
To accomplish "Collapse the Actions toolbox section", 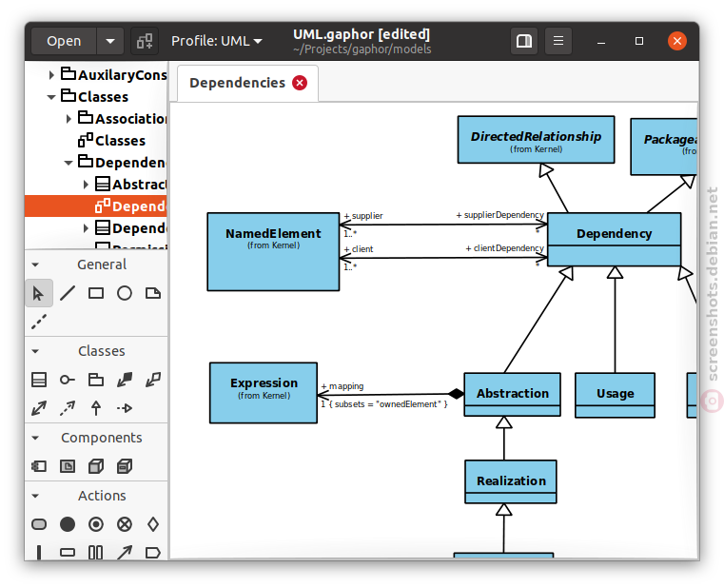I will point(35,496).
